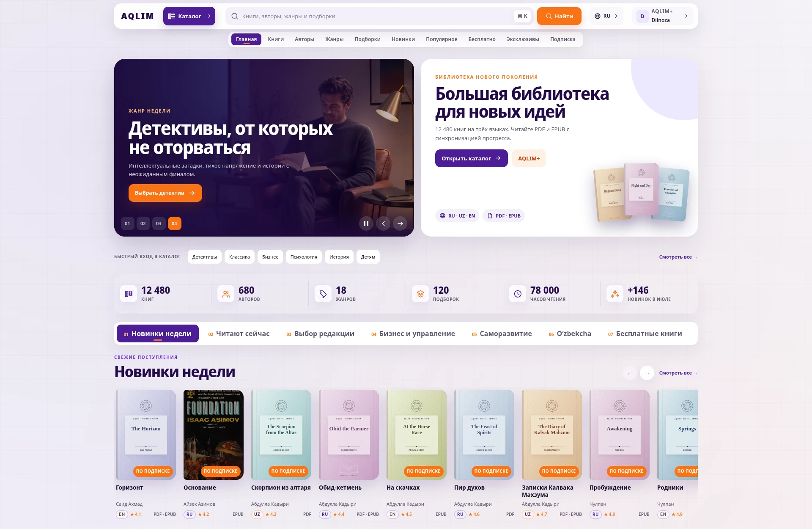
Task: Click the books icon beside 12 480
Action: coord(129,294)
